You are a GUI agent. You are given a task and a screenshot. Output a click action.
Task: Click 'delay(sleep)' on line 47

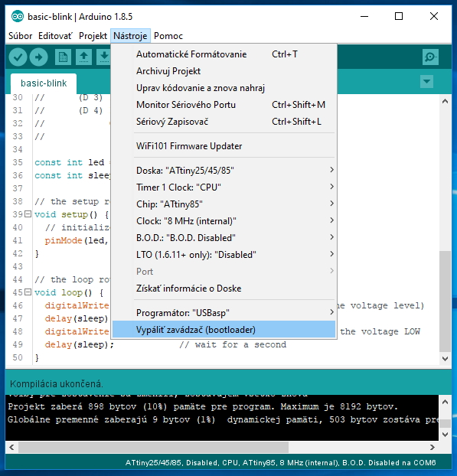click(77, 318)
